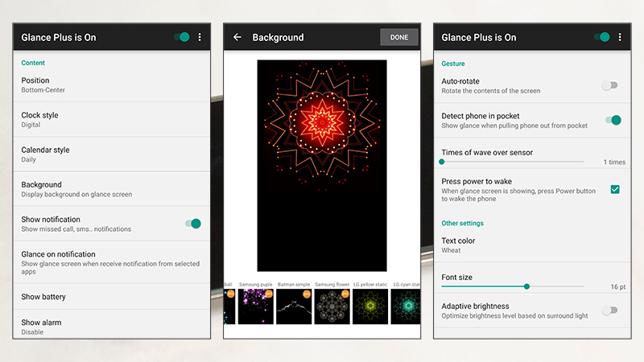Open the Show battery setting
This screenshot has height=362, width=644.
tap(112, 297)
